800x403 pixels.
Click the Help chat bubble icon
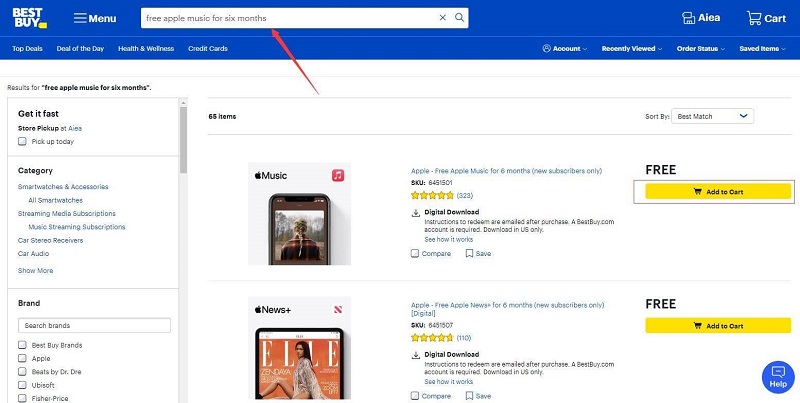pyautogui.click(x=778, y=377)
